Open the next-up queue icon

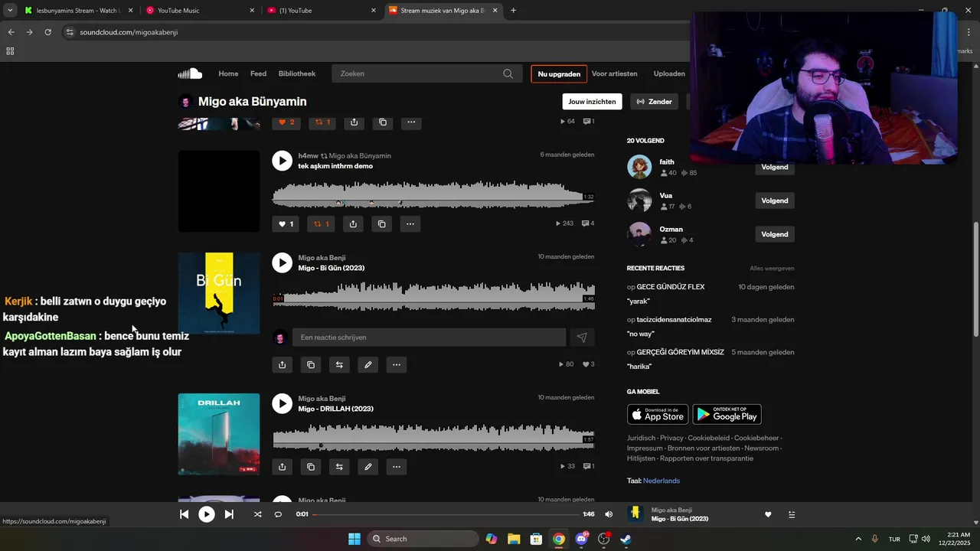791,514
